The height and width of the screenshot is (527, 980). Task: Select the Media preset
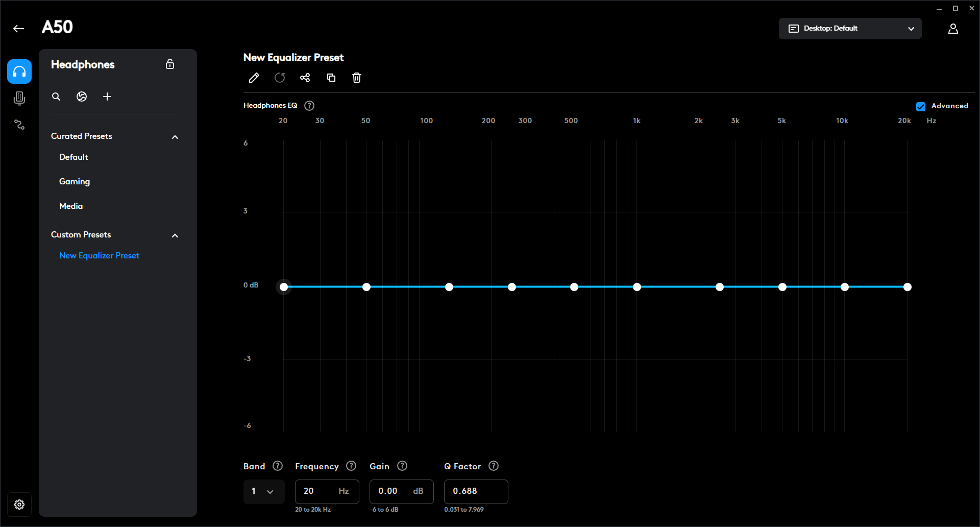[71, 206]
